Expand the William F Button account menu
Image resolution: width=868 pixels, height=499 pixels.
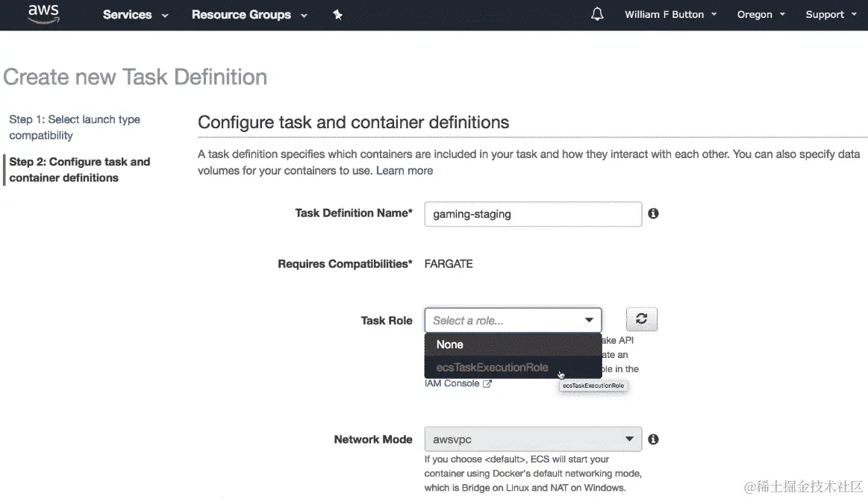[670, 15]
